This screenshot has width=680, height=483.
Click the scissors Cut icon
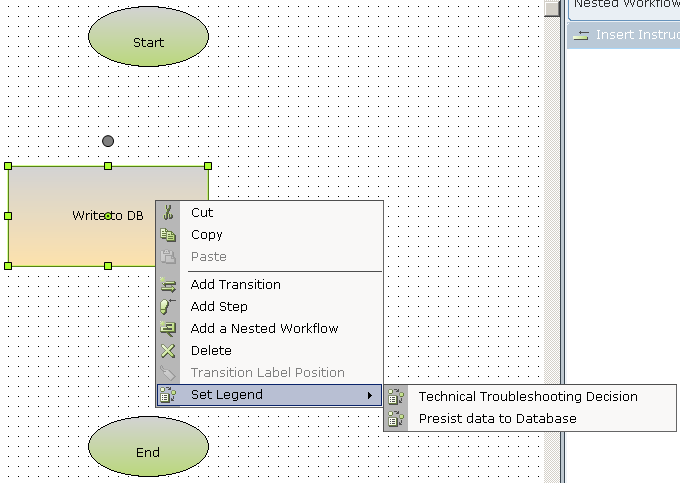[x=168, y=213]
